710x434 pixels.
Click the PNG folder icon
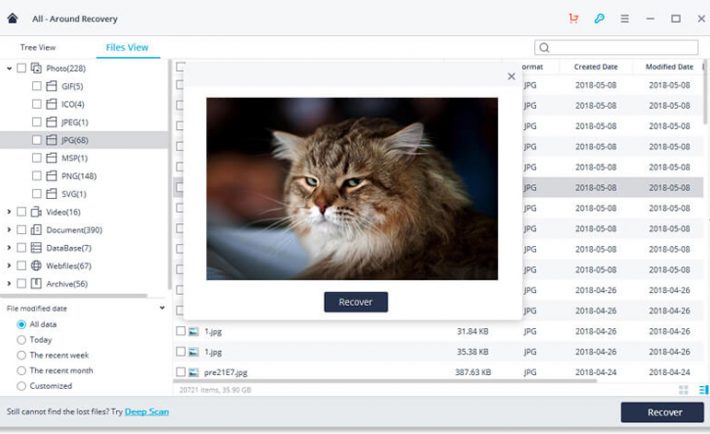pyautogui.click(x=52, y=176)
